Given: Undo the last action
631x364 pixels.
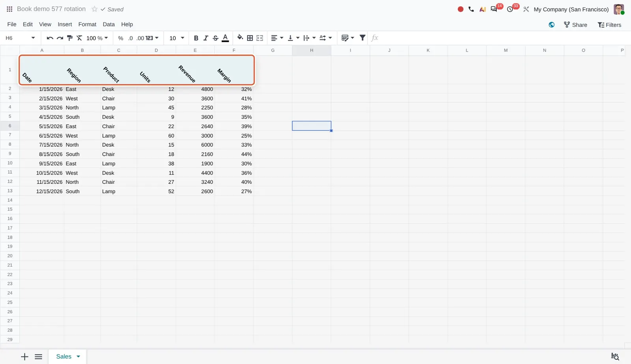Looking at the screenshot, I should coord(50,38).
